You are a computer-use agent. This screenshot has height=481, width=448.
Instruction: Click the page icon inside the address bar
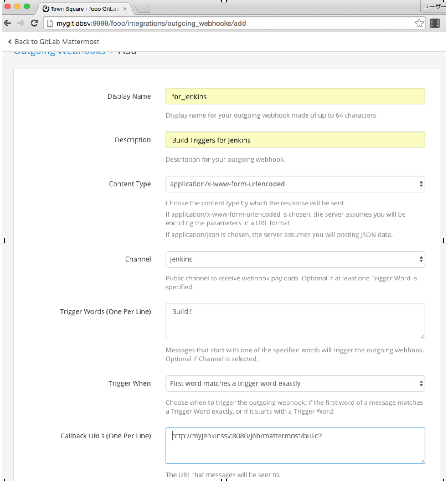pyautogui.click(x=49, y=23)
